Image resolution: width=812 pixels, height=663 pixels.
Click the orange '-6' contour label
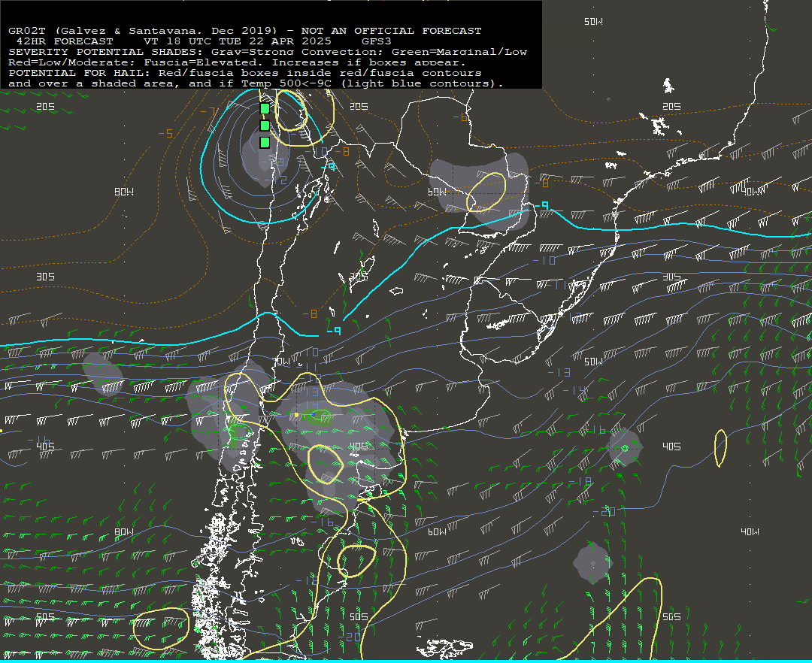pos(460,117)
